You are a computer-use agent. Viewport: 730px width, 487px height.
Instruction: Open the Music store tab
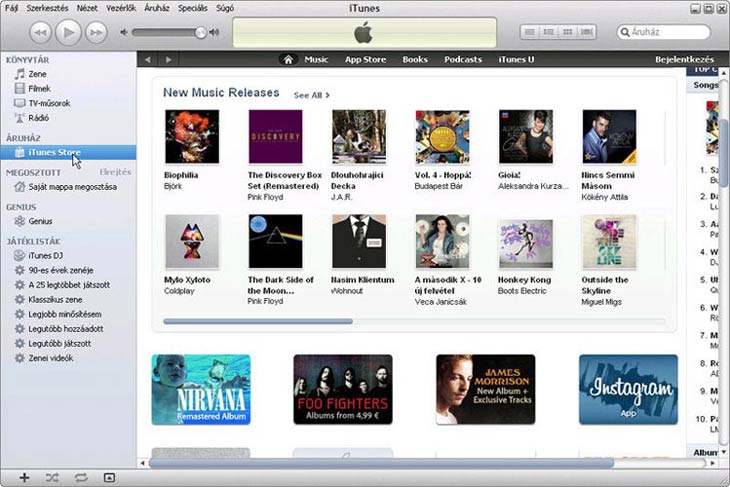point(316,60)
